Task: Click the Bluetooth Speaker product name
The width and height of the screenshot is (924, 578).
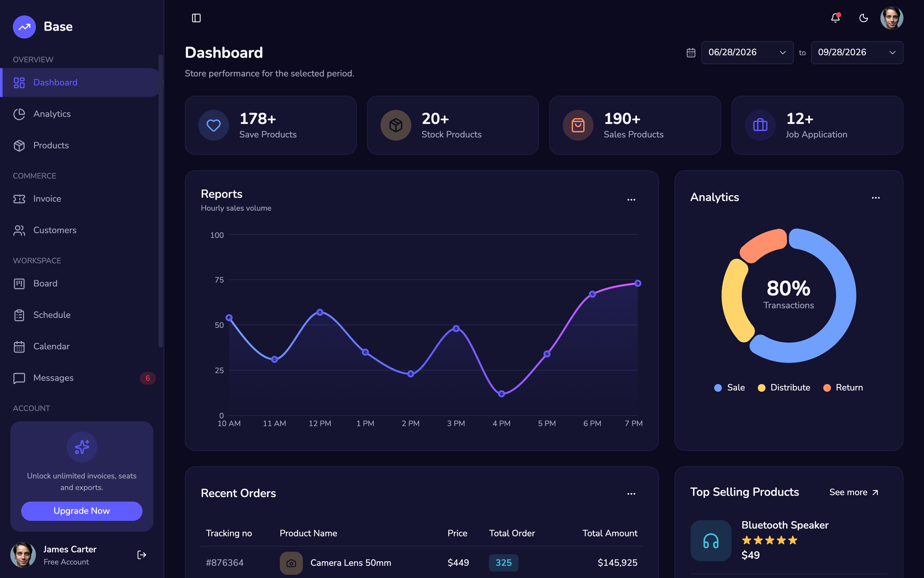Action: click(785, 525)
